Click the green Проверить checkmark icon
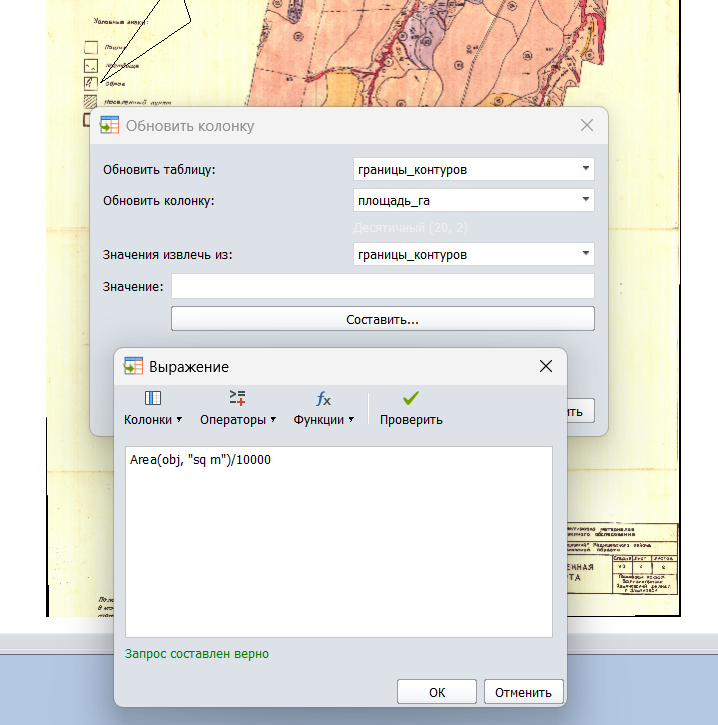The image size is (718, 725). (x=411, y=398)
